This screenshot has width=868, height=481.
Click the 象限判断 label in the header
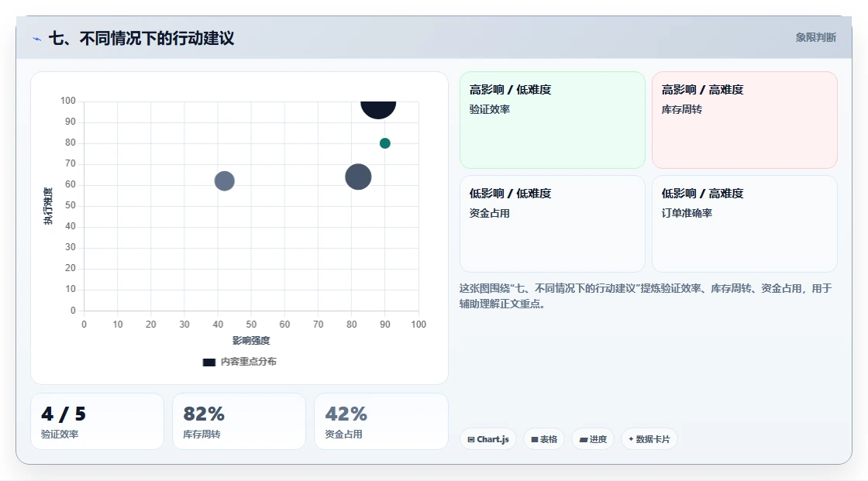click(815, 38)
